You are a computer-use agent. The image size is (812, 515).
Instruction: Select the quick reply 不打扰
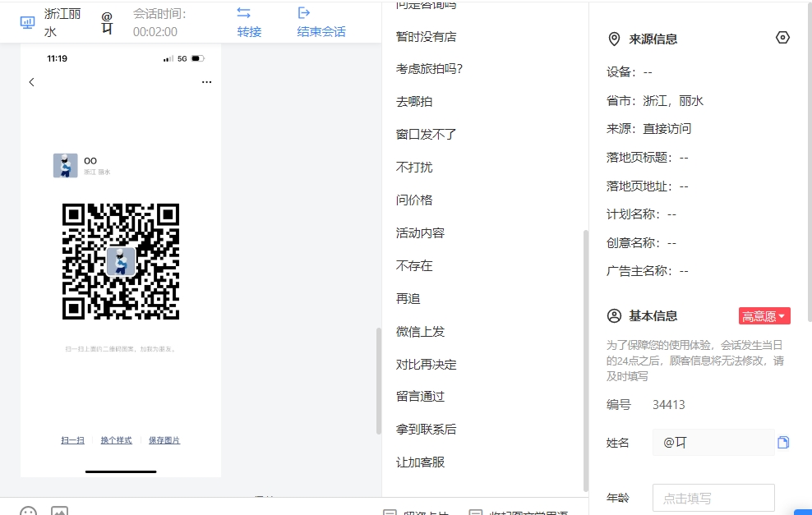coord(414,168)
